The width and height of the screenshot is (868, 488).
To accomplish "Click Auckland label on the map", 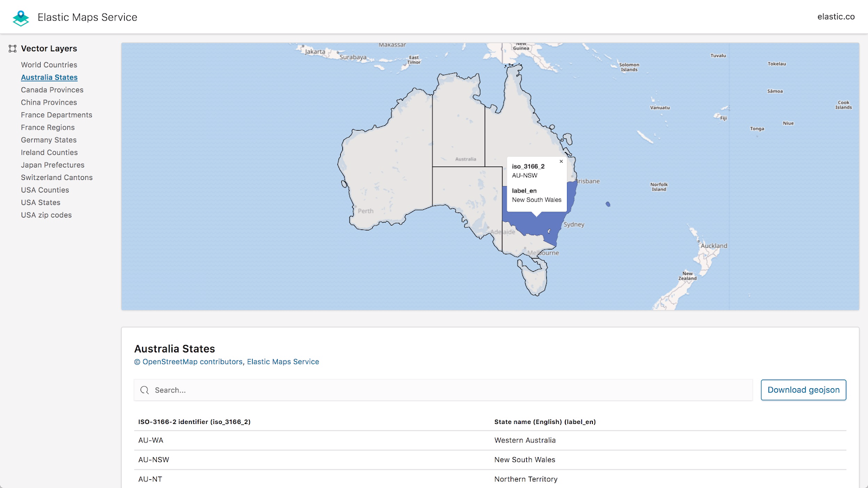I will click(x=714, y=246).
